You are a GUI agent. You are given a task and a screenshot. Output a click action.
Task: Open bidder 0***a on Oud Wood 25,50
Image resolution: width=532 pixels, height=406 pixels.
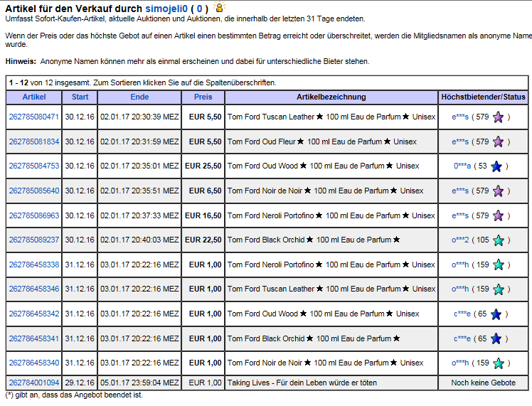click(462, 166)
